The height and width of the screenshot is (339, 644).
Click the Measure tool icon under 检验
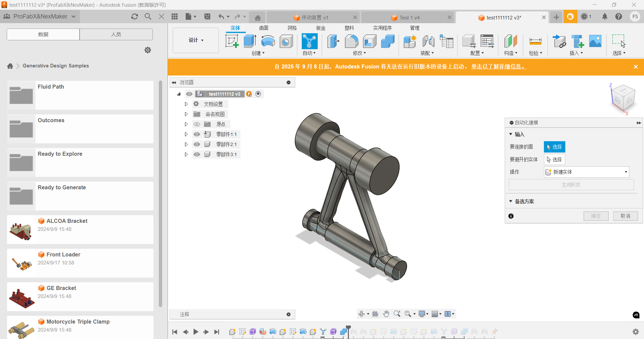(x=535, y=41)
